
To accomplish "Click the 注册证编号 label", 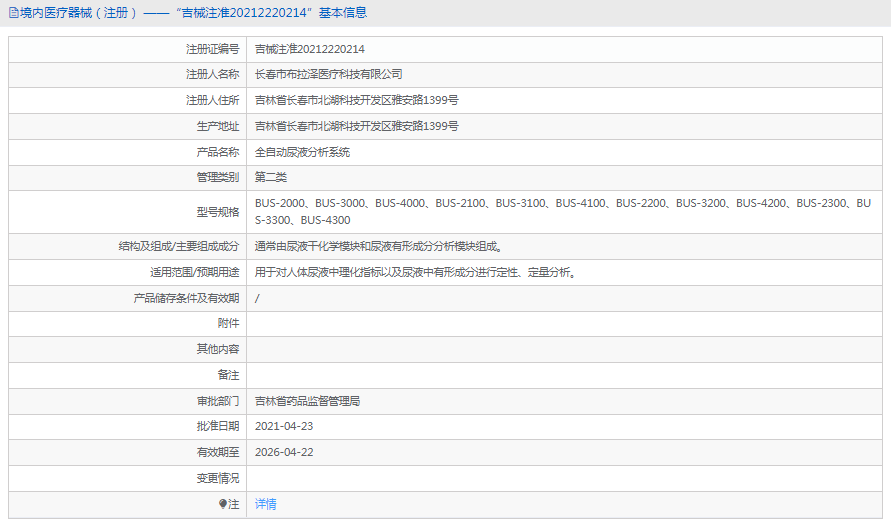I will 213,49.
